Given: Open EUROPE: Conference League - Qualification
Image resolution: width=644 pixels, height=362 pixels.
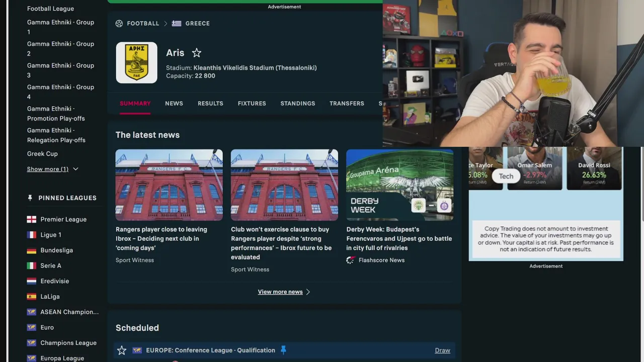Looking at the screenshot, I should (x=211, y=350).
